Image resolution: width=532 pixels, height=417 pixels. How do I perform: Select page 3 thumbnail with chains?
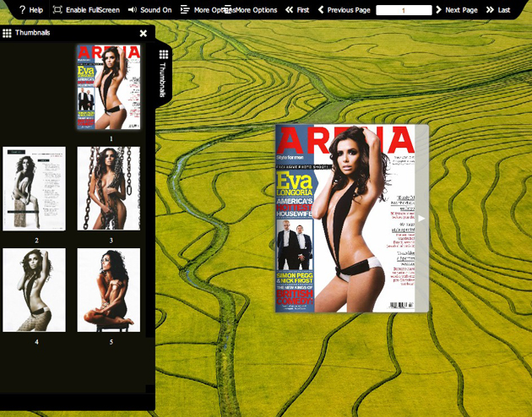point(109,188)
